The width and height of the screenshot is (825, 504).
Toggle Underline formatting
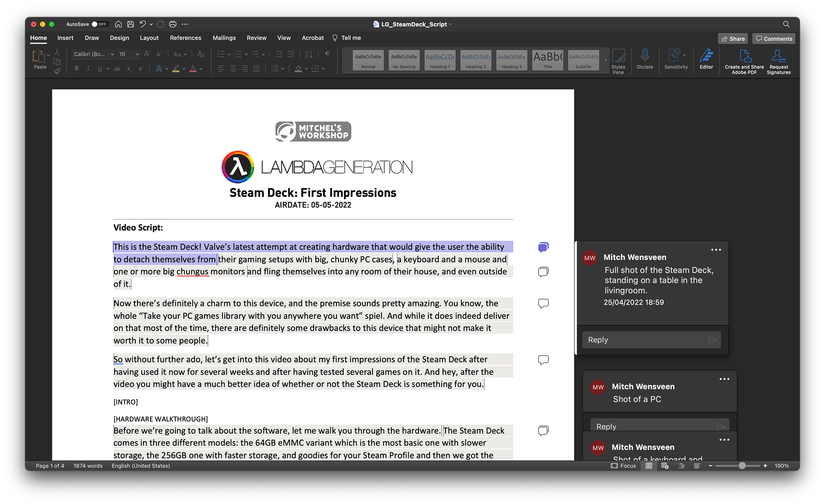point(100,68)
